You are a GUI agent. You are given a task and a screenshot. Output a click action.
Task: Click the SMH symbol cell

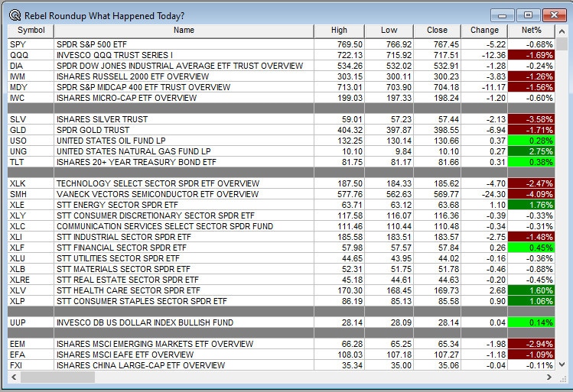tap(31, 194)
